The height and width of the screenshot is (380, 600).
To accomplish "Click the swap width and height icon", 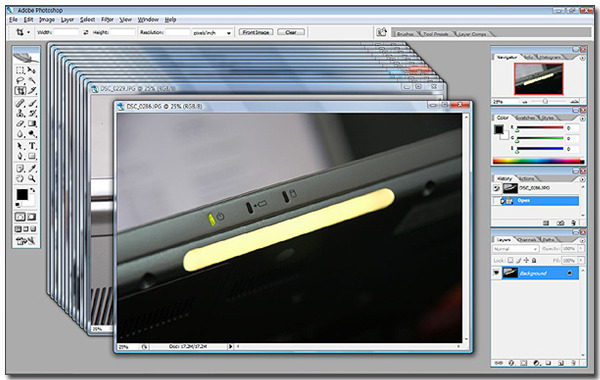I will (85, 33).
